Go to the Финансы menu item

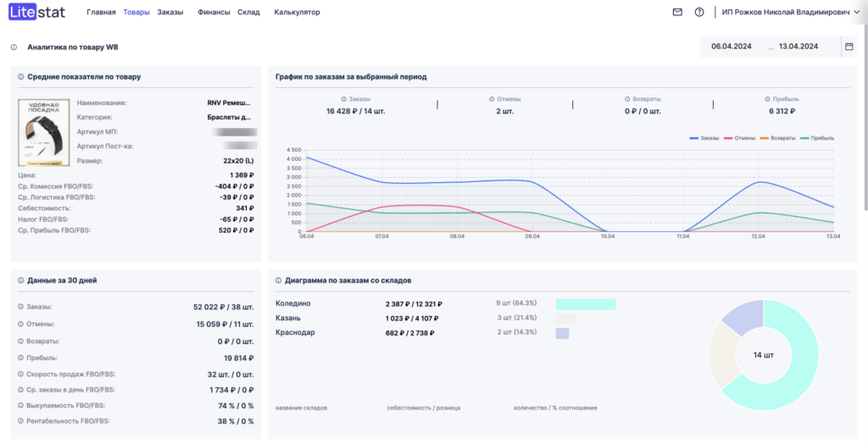pyautogui.click(x=213, y=12)
